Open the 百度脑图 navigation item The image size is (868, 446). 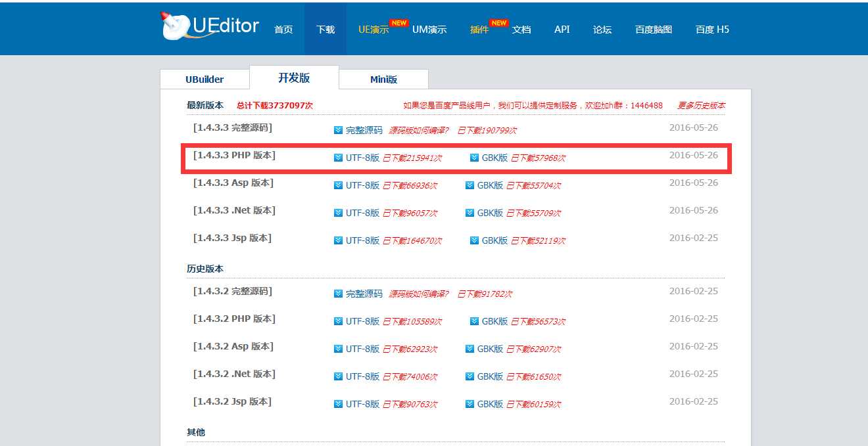(x=654, y=30)
